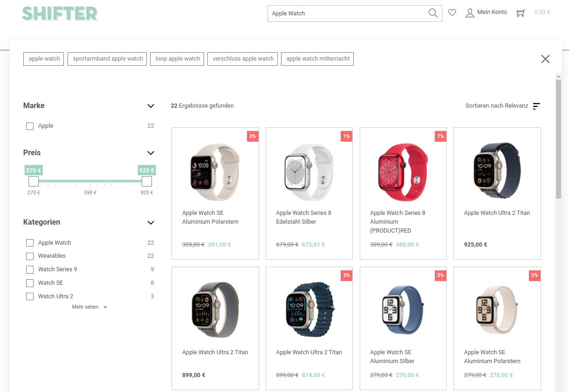The height and width of the screenshot is (392, 569).
Task: Collapse the Preis filter section
Action: click(151, 153)
